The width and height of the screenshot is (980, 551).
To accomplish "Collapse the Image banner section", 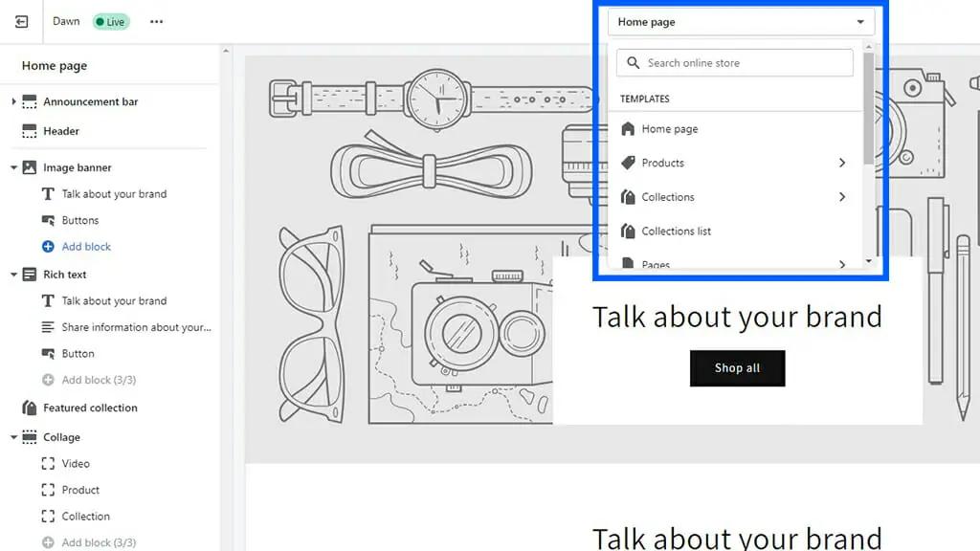I will click(13, 167).
